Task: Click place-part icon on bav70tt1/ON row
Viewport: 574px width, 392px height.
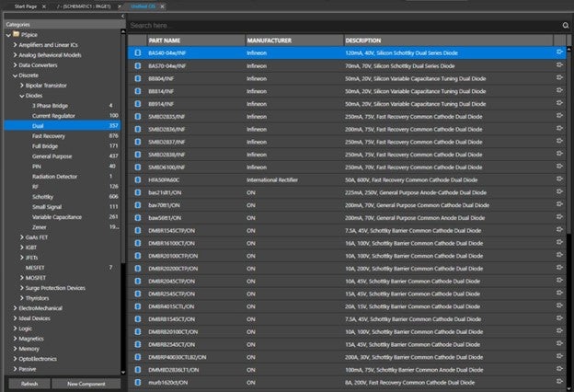Action: (559, 204)
